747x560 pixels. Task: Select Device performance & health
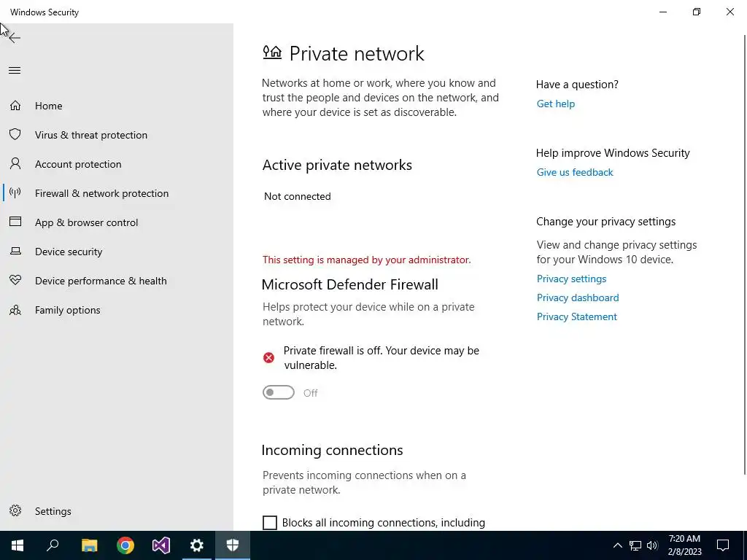click(101, 281)
